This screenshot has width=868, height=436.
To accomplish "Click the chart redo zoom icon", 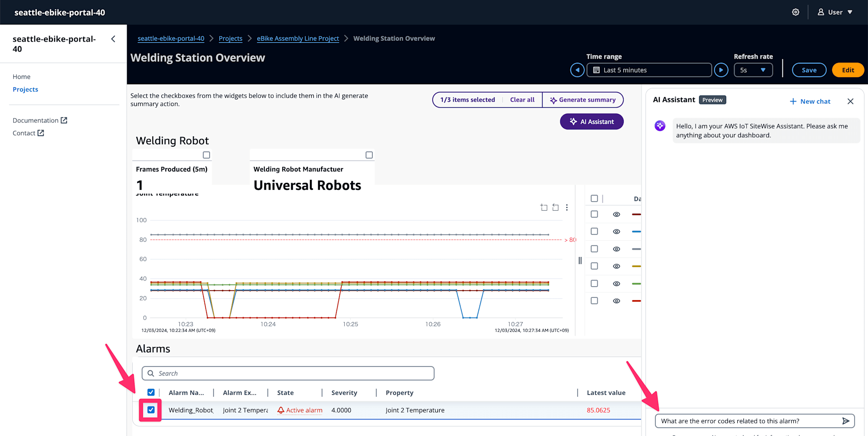I will [x=556, y=208].
